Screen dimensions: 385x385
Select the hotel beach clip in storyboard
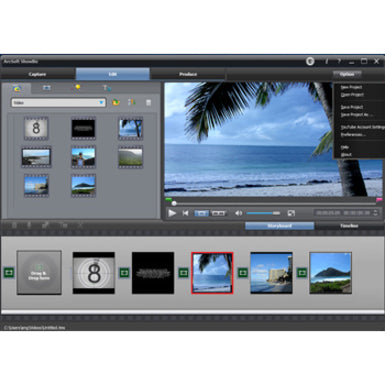(271, 273)
